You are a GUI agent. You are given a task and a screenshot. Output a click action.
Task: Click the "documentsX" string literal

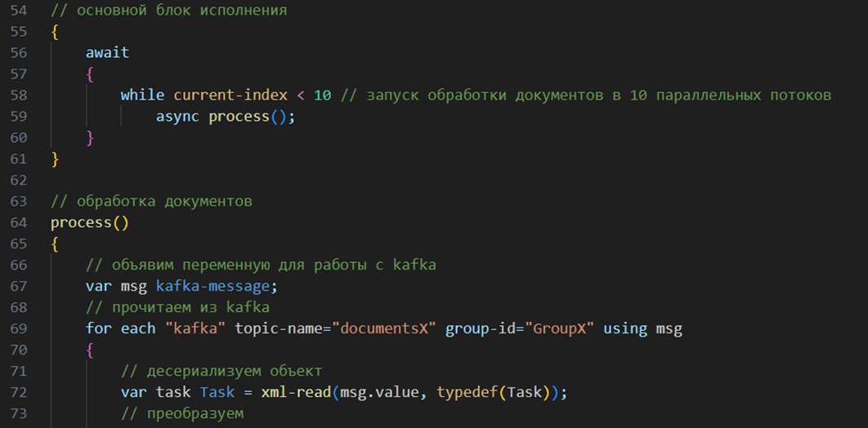(383, 329)
